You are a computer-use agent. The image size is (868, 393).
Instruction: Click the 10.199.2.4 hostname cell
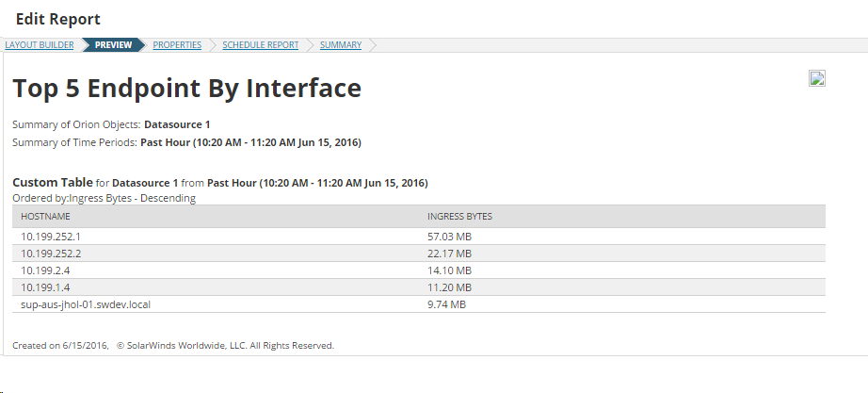point(45,270)
